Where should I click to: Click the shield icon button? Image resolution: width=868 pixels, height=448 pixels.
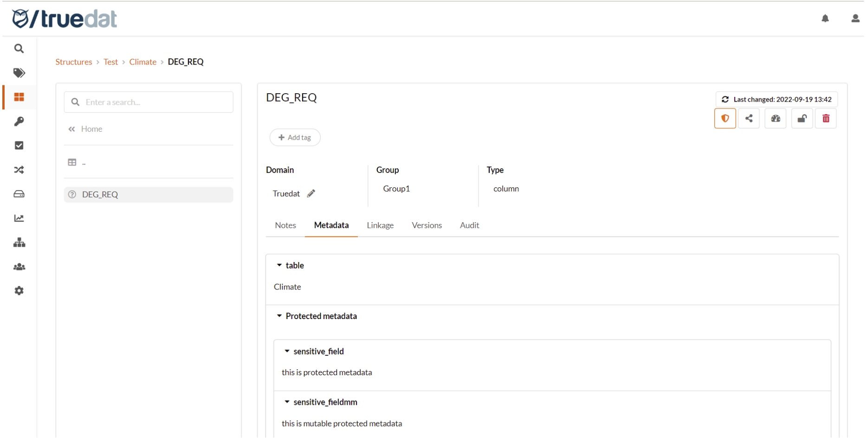tap(725, 119)
